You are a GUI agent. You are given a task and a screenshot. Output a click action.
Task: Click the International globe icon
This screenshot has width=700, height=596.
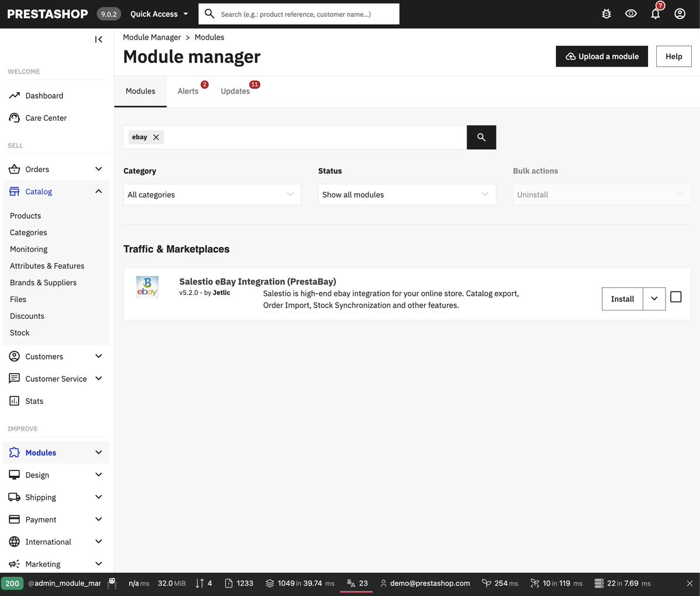click(x=15, y=542)
